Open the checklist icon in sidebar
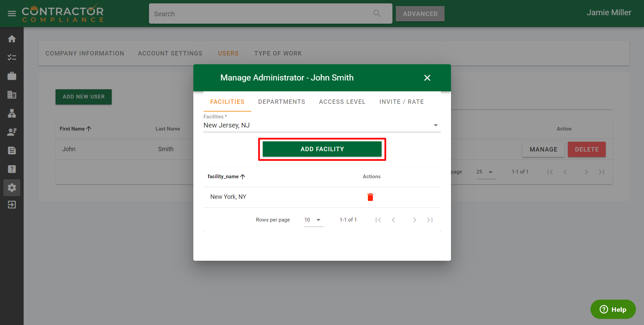 pyautogui.click(x=12, y=57)
